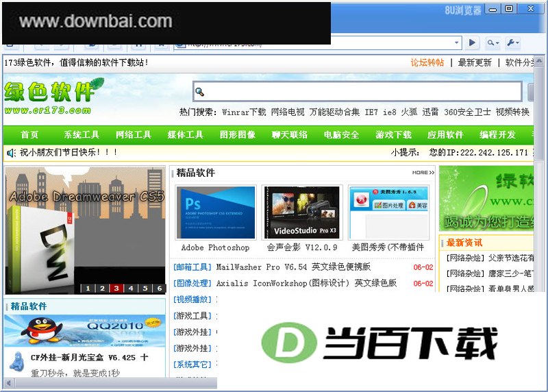Viewport: 548px width, 392px height.
Task: Open 聊天联络 navigation tab
Action: pos(289,134)
